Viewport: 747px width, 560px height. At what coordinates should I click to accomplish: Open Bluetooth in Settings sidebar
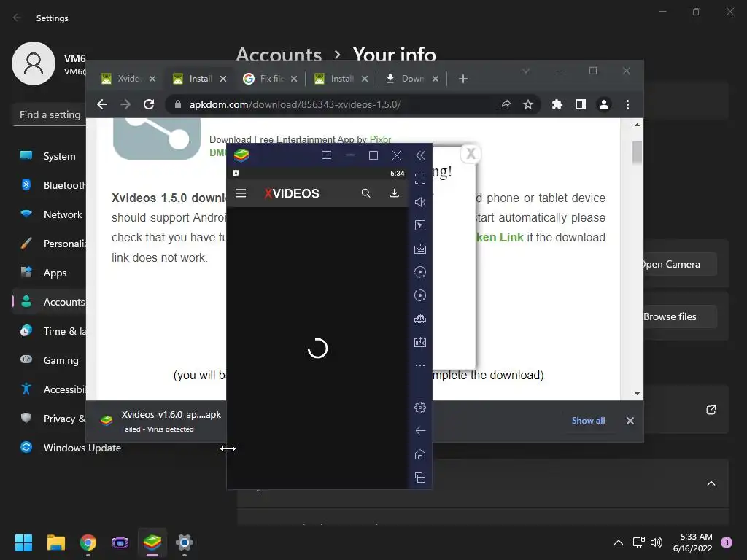pos(49,185)
